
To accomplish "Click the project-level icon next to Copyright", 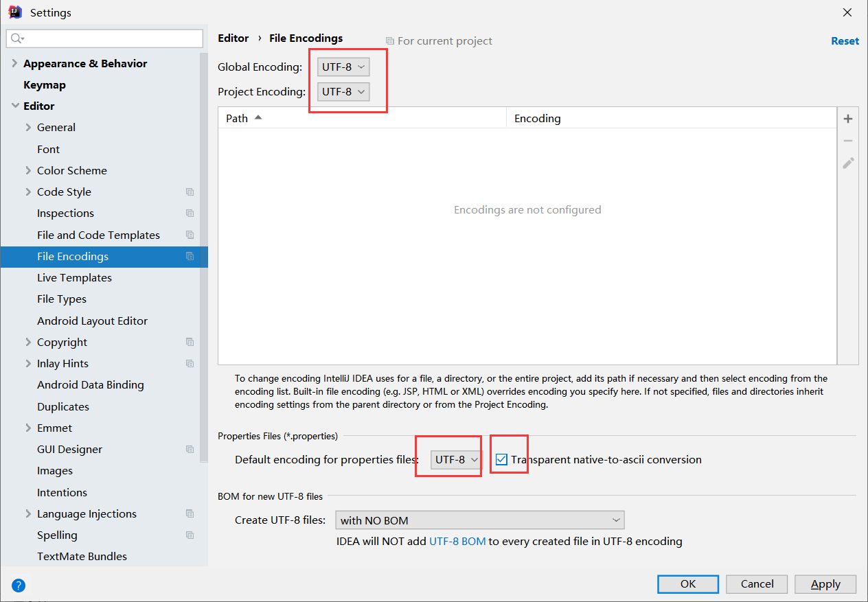I will click(190, 343).
